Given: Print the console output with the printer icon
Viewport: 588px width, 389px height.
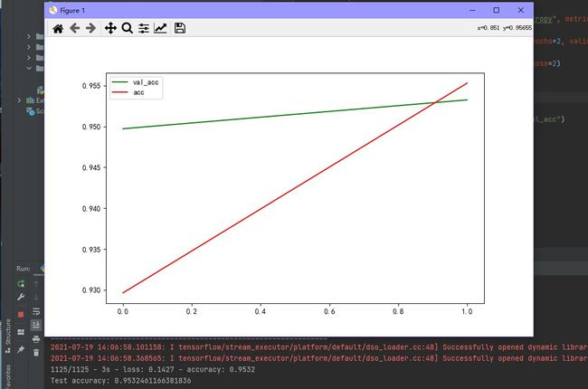Looking at the screenshot, I should [x=36, y=339].
